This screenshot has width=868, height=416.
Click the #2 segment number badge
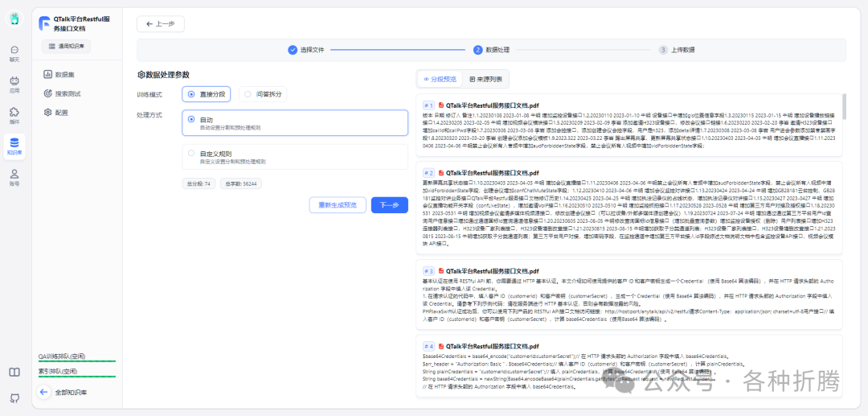428,172
